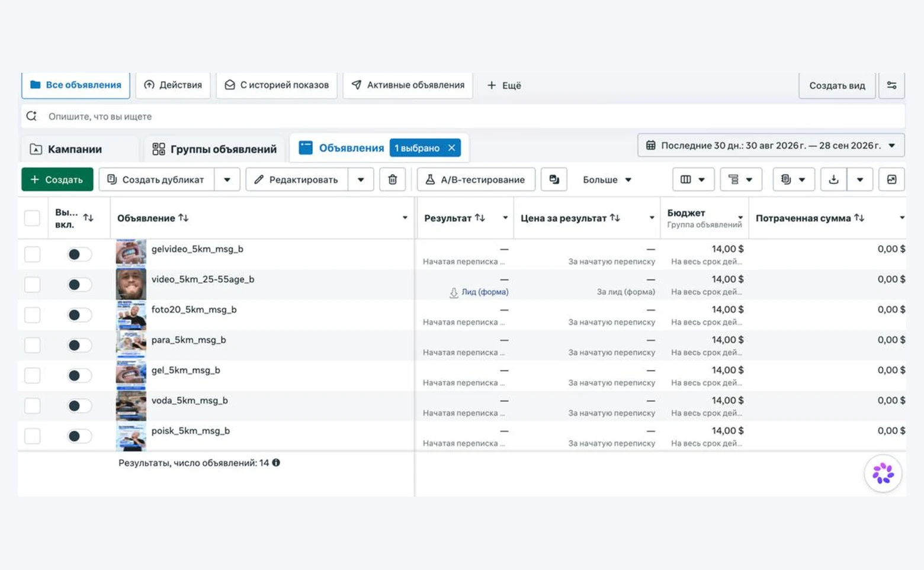Select the С историей показов tab
The image size is (924, 570).
[277, 85]
